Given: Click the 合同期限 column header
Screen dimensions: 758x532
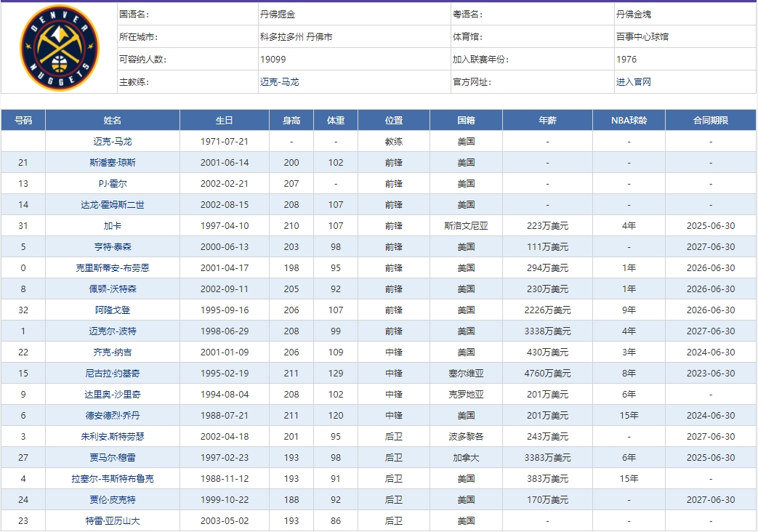Looking at the screenshot, I should 711,119.
